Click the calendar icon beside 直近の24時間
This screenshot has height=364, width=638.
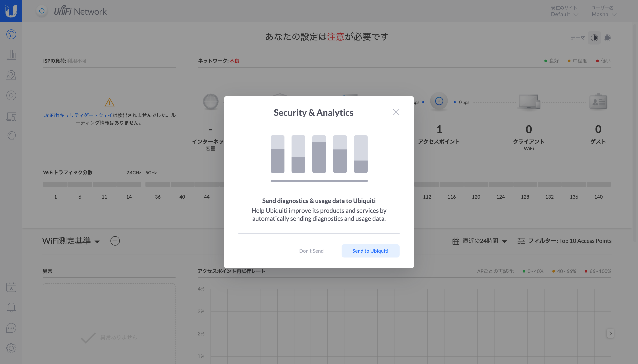(x=456, y=241)
